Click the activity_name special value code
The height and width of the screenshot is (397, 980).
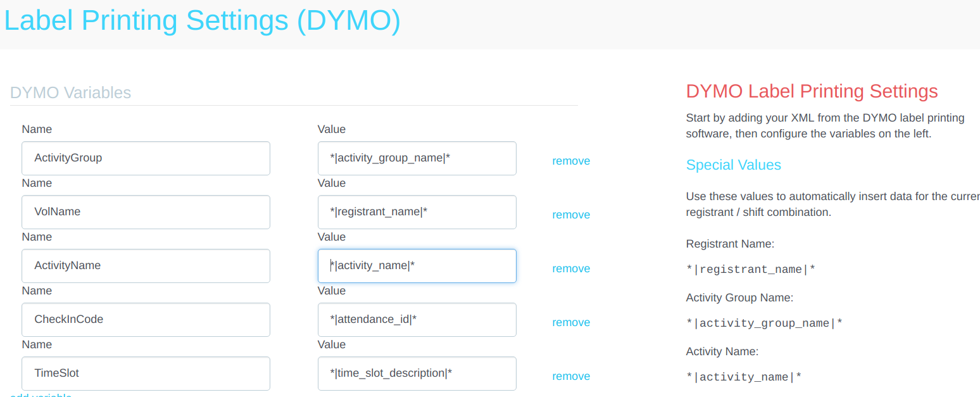tap(744, 377)
